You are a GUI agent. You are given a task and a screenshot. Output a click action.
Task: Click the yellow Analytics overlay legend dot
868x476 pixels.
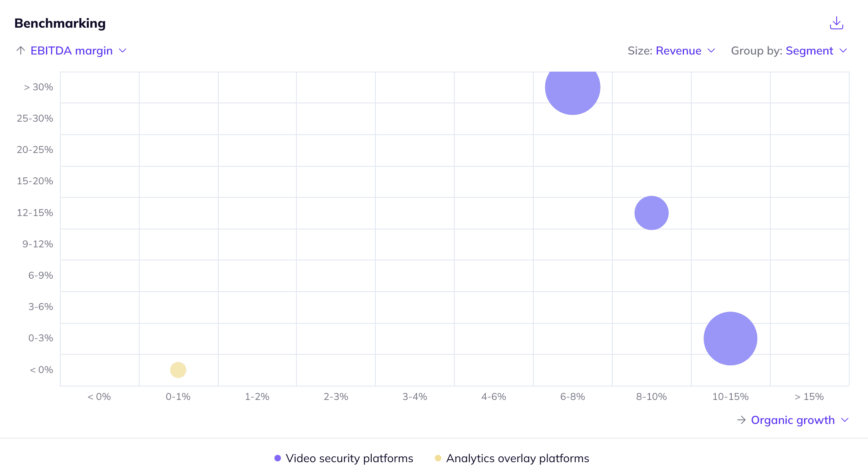pyautogui.click(x=438, y=458)
